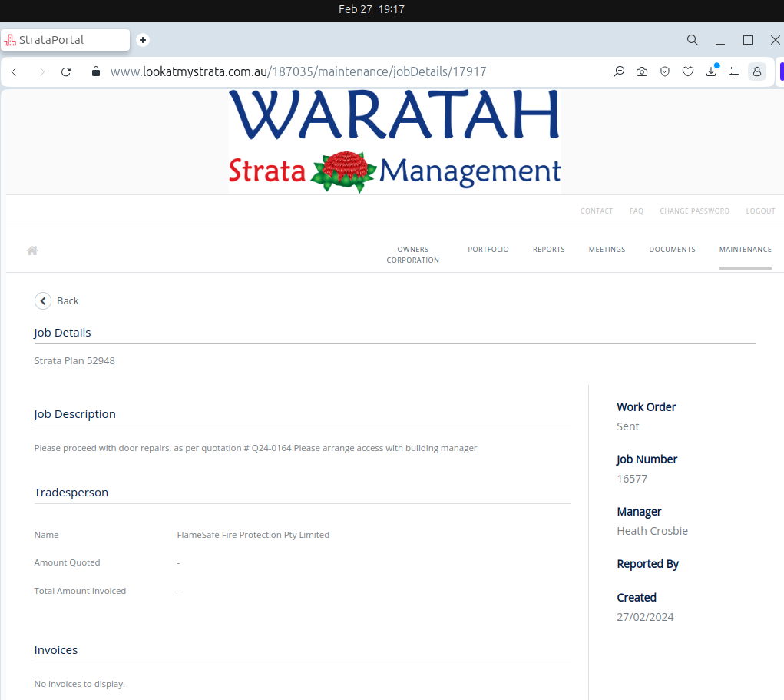Click the Waratah Strata Management logo
Screen dimensions: 784x700
tap(395, 141)
